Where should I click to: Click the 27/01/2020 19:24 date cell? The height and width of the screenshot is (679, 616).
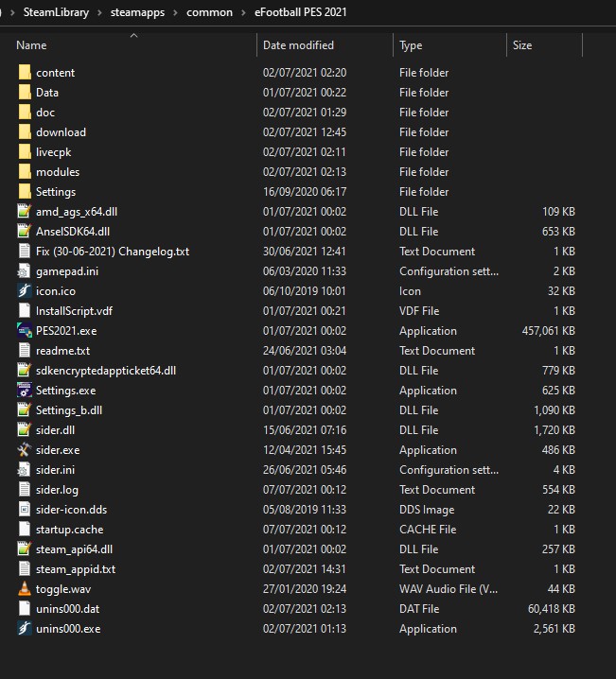[x=305, y=589]
